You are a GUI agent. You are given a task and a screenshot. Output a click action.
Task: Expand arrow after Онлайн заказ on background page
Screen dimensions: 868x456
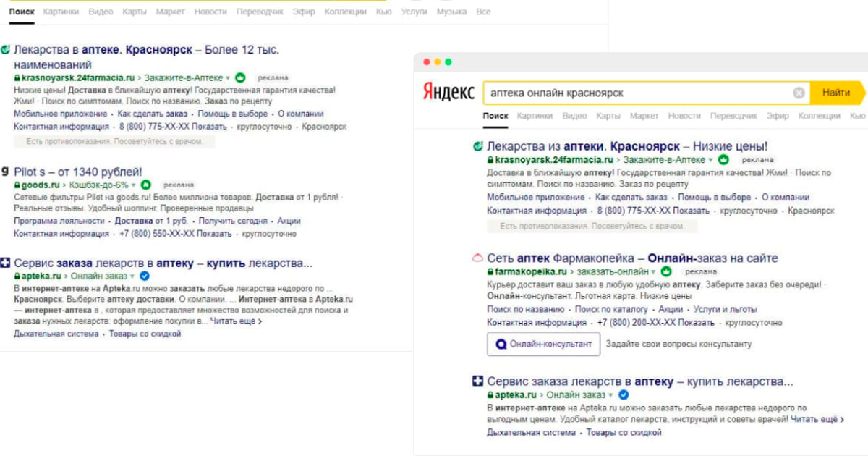(132, 276)
